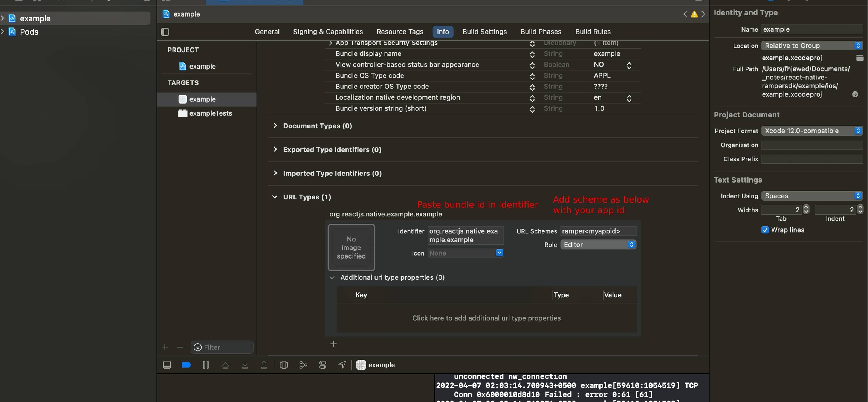
Task: Increment Tab width stepper
Action: point(806,207)
